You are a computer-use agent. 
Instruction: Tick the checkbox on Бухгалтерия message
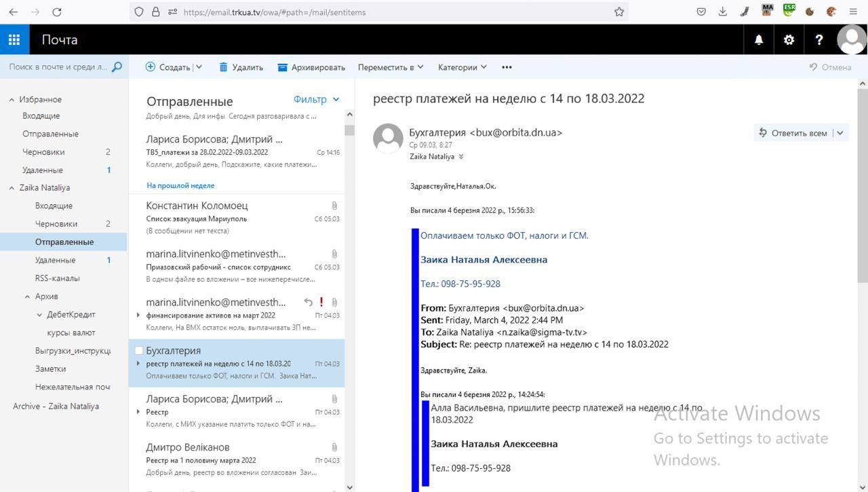pyautogui.click(x=139, y=351)
